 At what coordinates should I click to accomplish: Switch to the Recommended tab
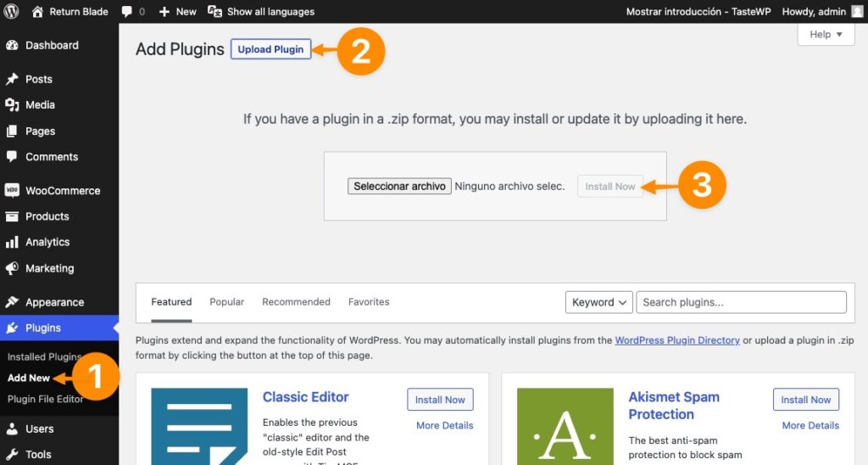pyautogui.click(x=296, y=302)
